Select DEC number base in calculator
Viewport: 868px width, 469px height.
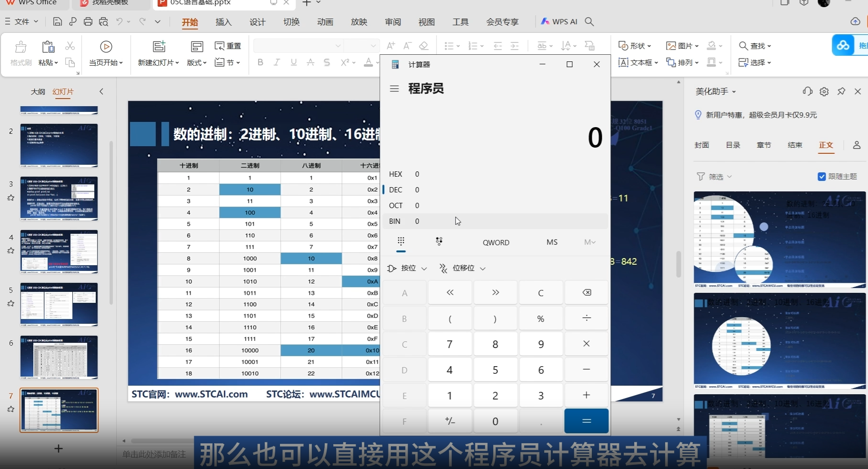pyautogui.click(x=495, y=190)
